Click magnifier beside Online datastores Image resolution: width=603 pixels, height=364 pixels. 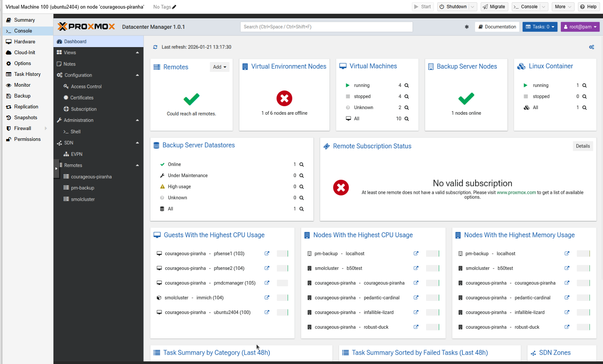(x=301, y=164)
